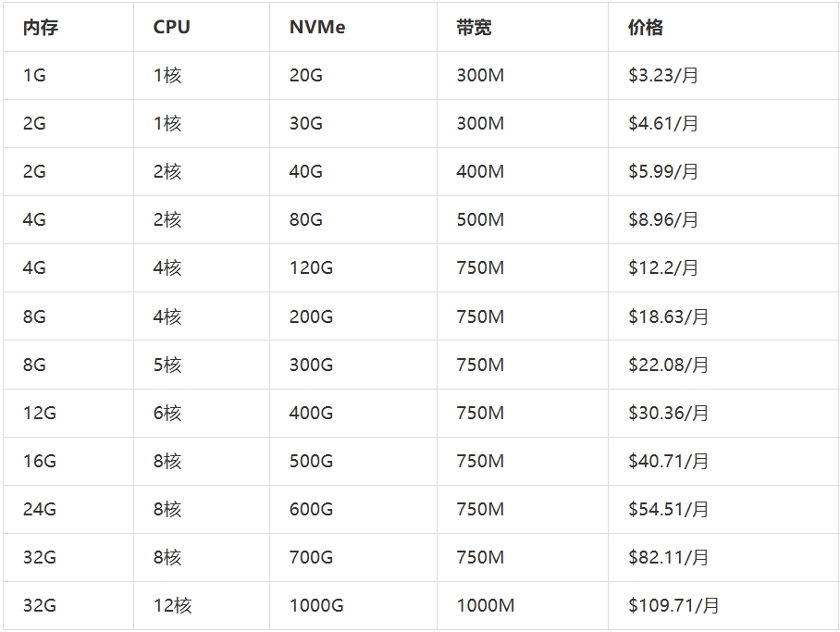Select the $12.2/月 price cell
The width and height of the screenshot is (840, 632).
pos(663,268)
